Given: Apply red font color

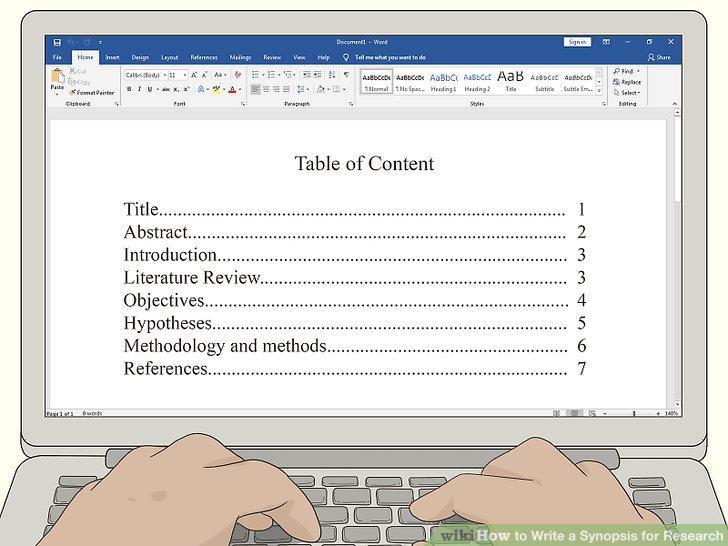Looking at the screenshot, I should (232, 89).
